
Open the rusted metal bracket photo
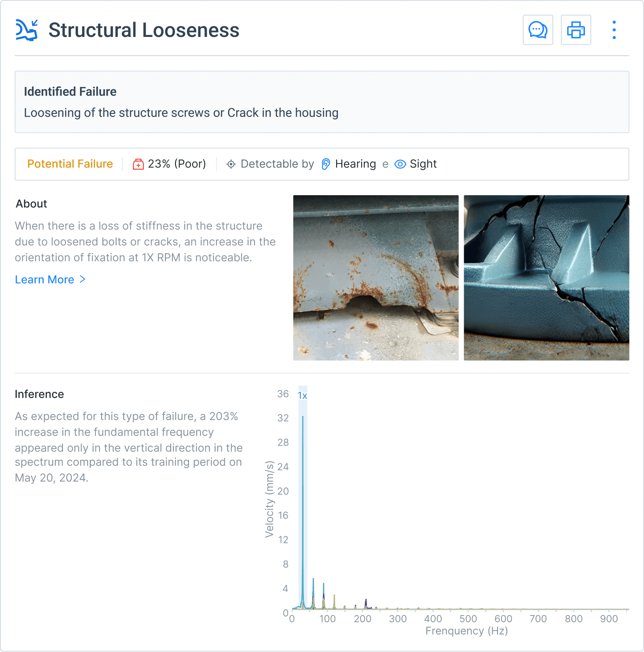pos(376,278)
